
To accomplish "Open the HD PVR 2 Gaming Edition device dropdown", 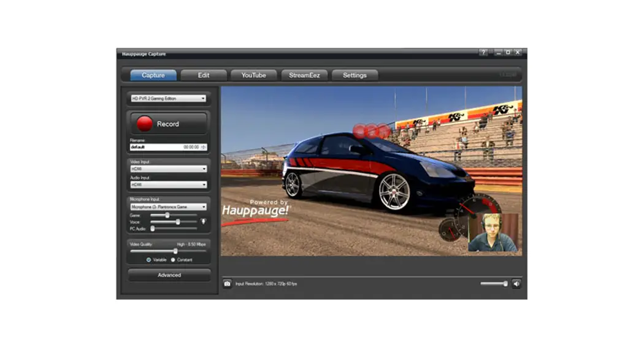I will point(168,99).
